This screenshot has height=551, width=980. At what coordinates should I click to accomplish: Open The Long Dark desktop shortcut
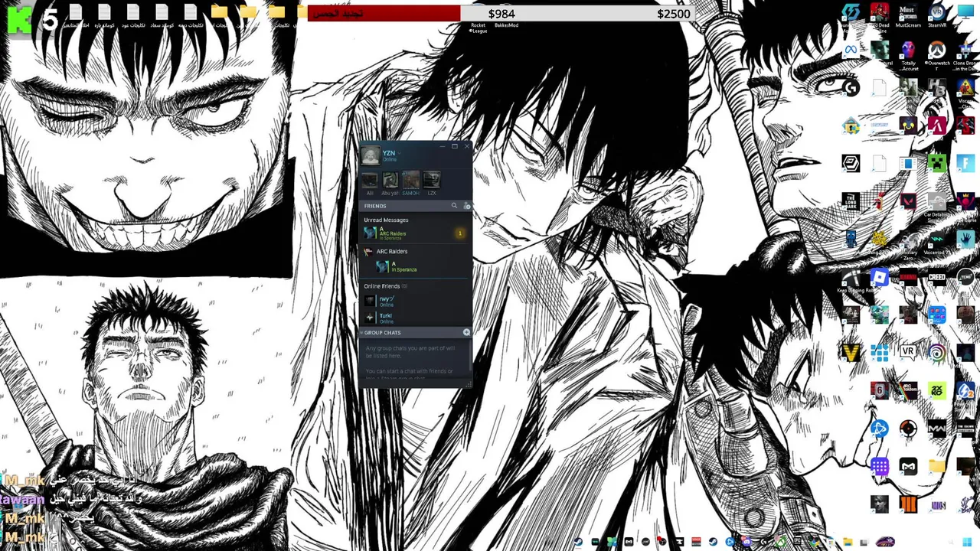click(851, 201)
